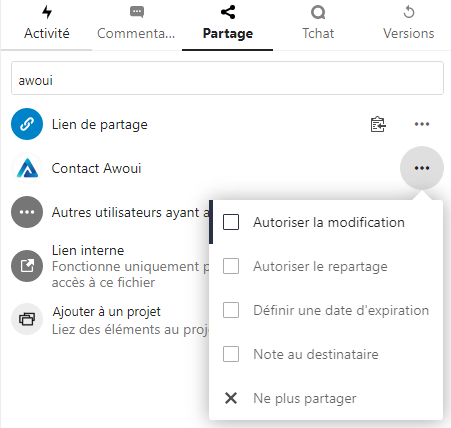Open the share link options menu
This screenshot has width=451, height=428.
click(422, 124)
